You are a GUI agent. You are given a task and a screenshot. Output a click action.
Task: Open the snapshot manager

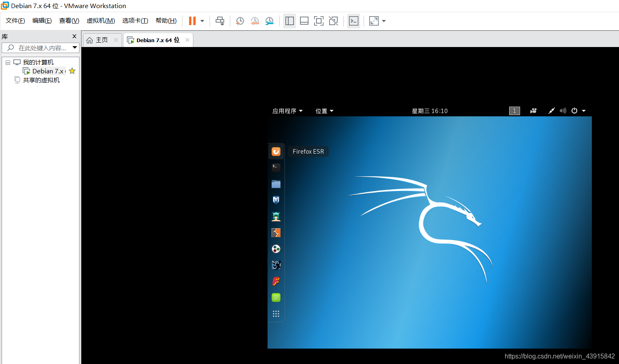(x=269, y=21)
